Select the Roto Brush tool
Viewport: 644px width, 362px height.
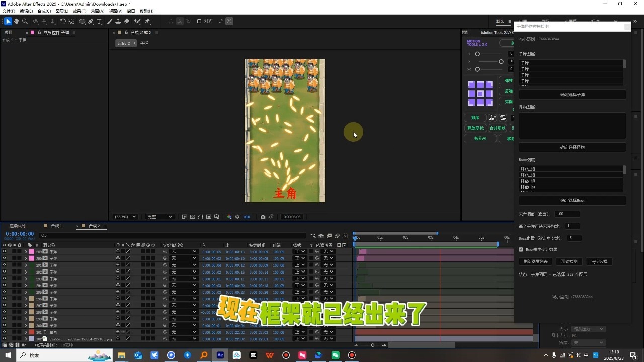point(137,21)
